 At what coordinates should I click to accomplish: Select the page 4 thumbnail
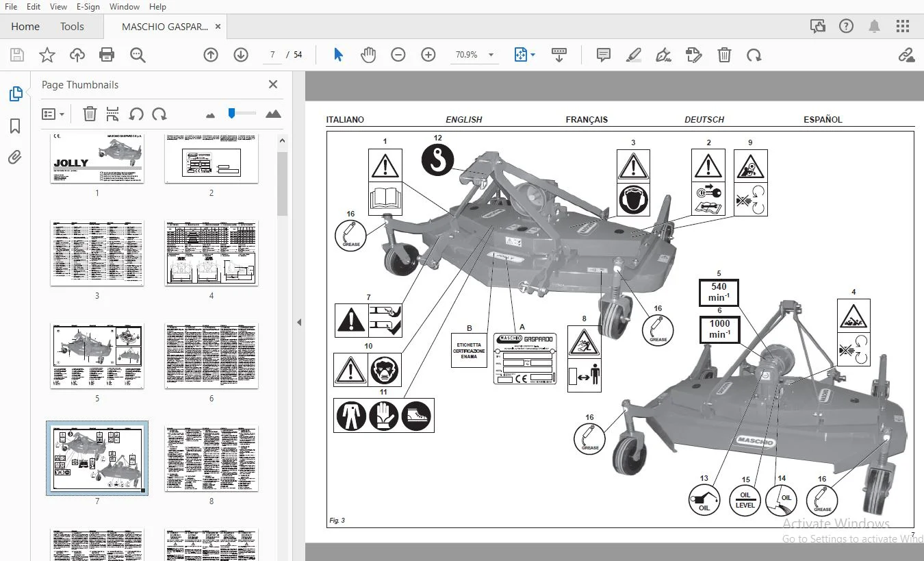pos(211,253)
